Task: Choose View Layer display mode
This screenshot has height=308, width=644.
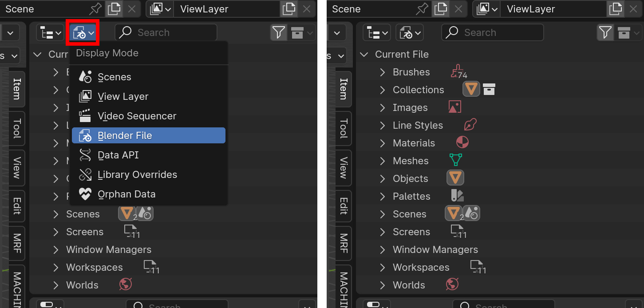Action: pyautogui.click(x=149, y=96)
